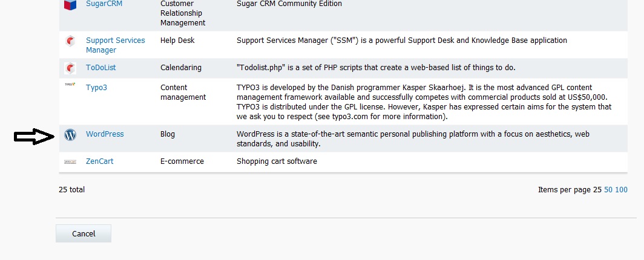Click the ZenCart logo icon
Screen dimensions: 644x260
click(x=70, y=162)
